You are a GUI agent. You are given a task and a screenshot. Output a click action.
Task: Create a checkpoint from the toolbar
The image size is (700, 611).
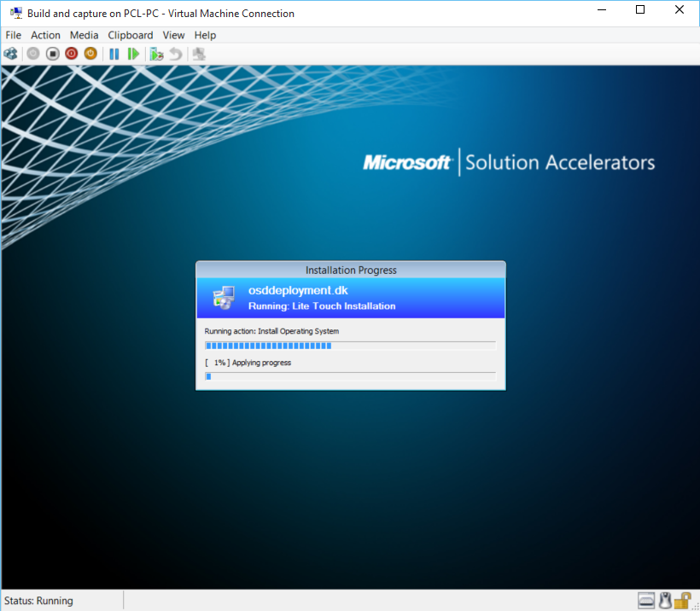coord(156,54)
